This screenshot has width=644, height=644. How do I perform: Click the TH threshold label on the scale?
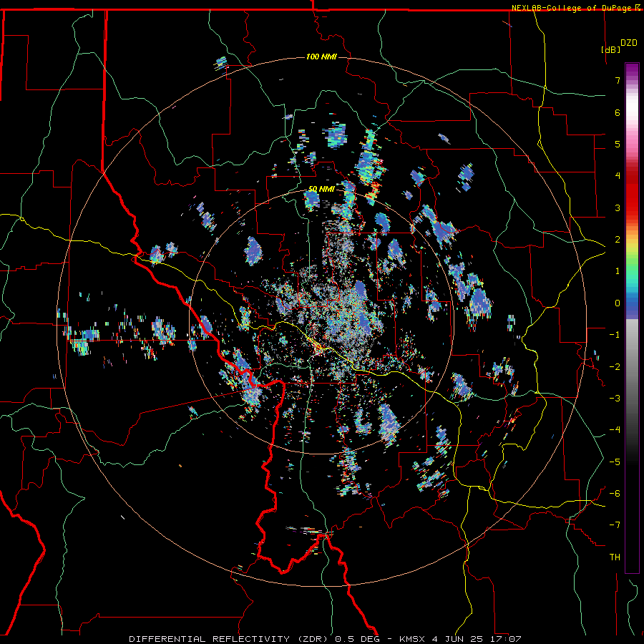pos(615,557)
